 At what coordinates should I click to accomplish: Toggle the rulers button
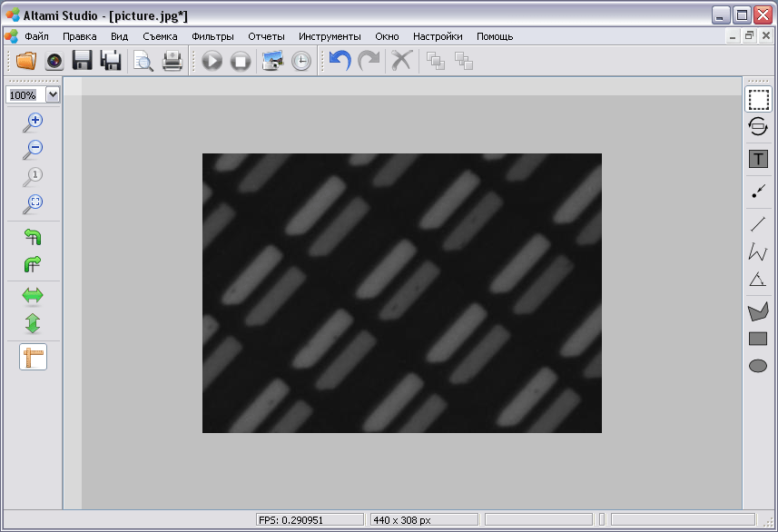(x=34, y=357)
